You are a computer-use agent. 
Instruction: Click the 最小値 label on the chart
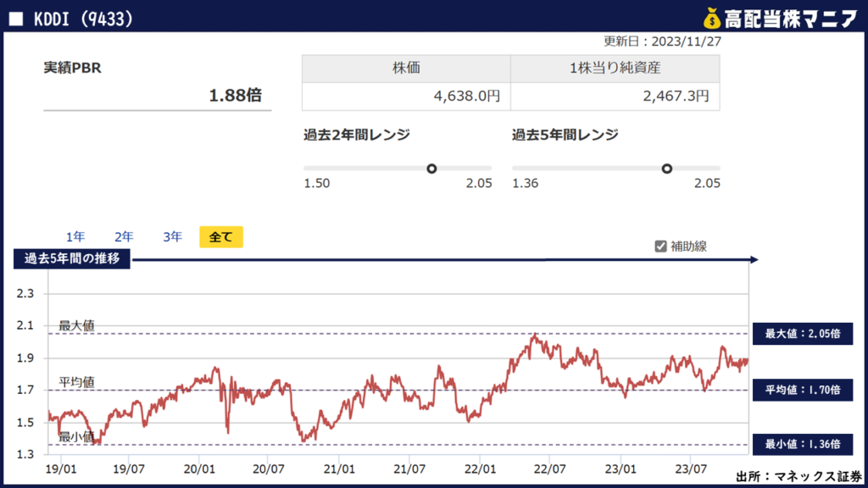click(76, 437)
